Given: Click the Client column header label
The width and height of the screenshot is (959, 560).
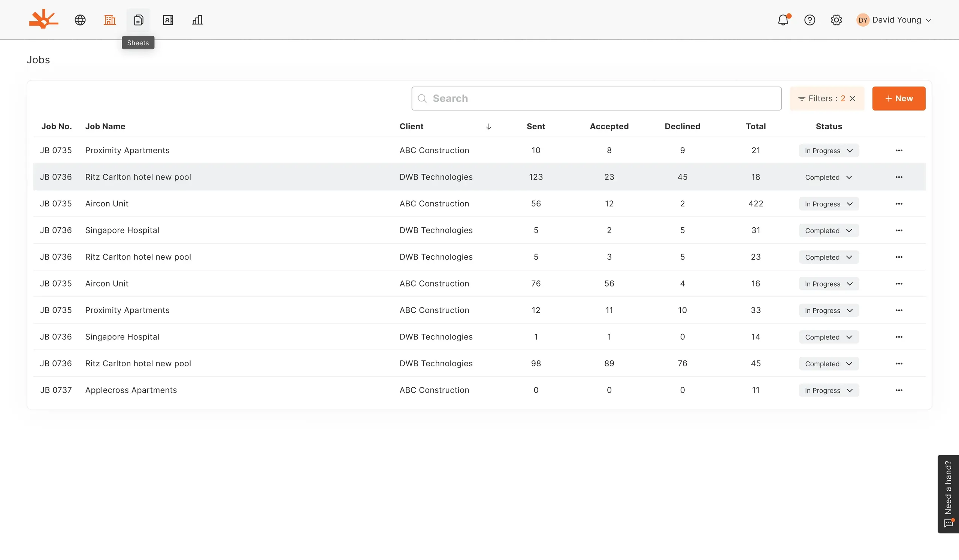Looking at the screenshot, I should [411, 126].
